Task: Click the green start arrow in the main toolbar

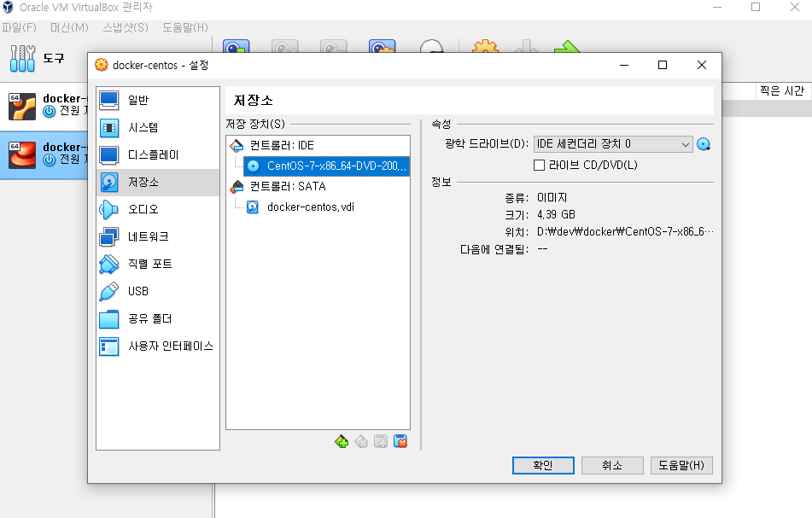Action: (567, 47)
